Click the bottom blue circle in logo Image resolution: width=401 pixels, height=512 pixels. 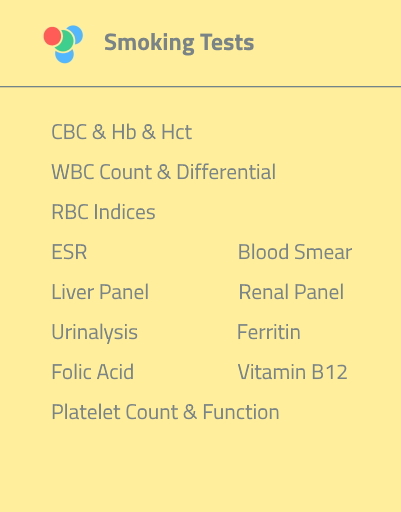click(x=64, y=56)
